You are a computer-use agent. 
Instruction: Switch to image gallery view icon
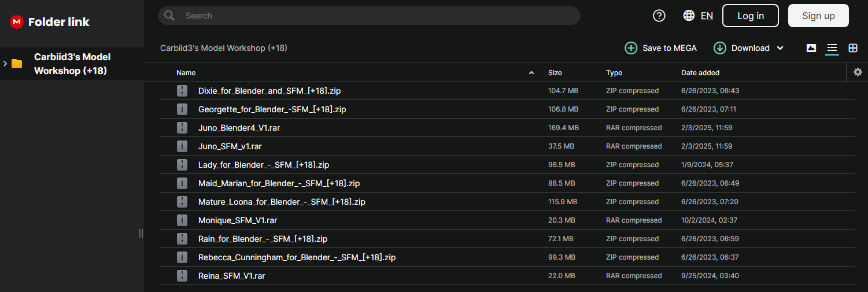point(811,48)
